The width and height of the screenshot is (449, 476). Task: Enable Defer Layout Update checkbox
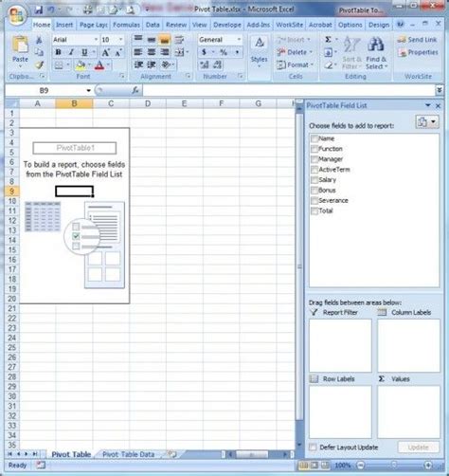(313, 448)
